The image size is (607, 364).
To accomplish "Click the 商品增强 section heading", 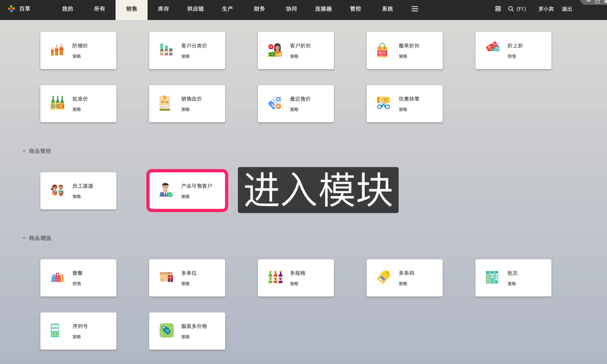I will (40, 238).
